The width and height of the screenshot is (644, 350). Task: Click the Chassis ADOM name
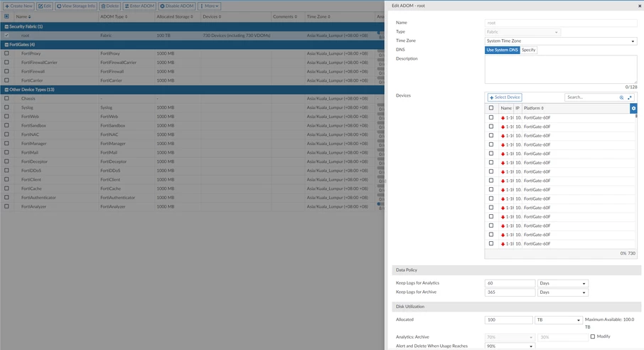click(28, 99)
